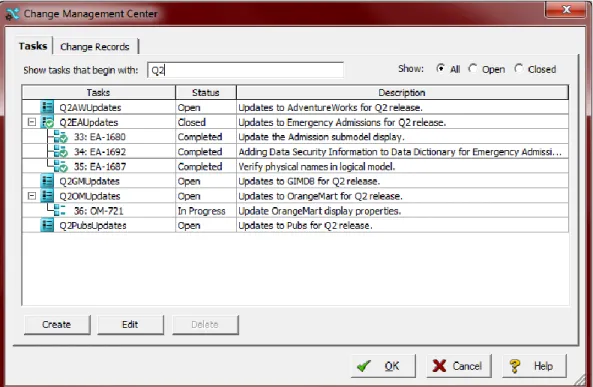Viewport: 593px width, 387px height.
Task: Open the Change Records tab
Action: coord(95,47)
